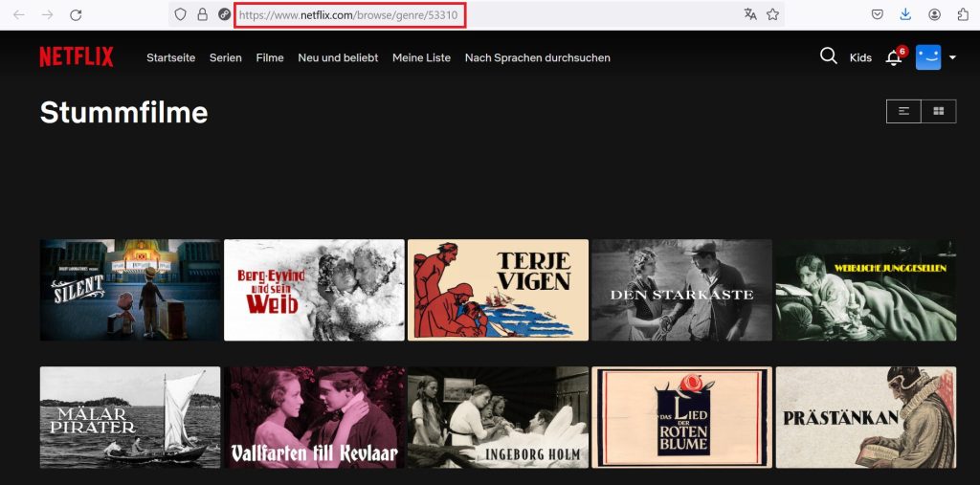Open the browser extensions puzzle icon

pos(963,14)
